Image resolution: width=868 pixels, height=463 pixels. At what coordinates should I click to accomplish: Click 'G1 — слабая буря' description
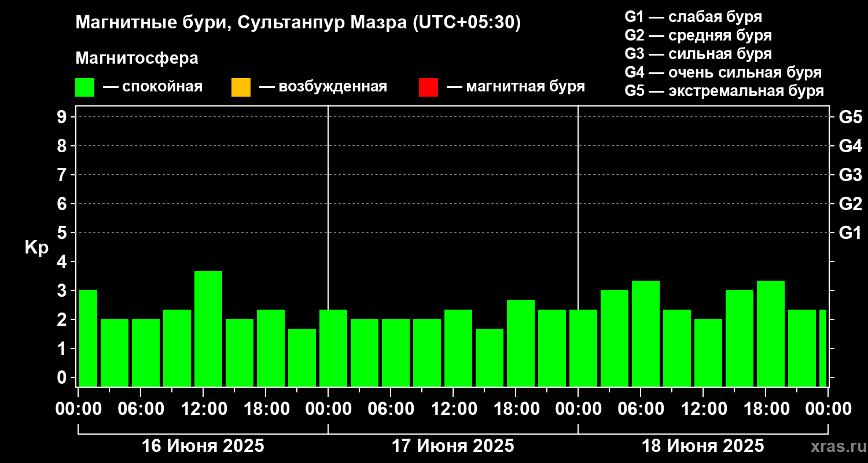click(x=693, y=17)
